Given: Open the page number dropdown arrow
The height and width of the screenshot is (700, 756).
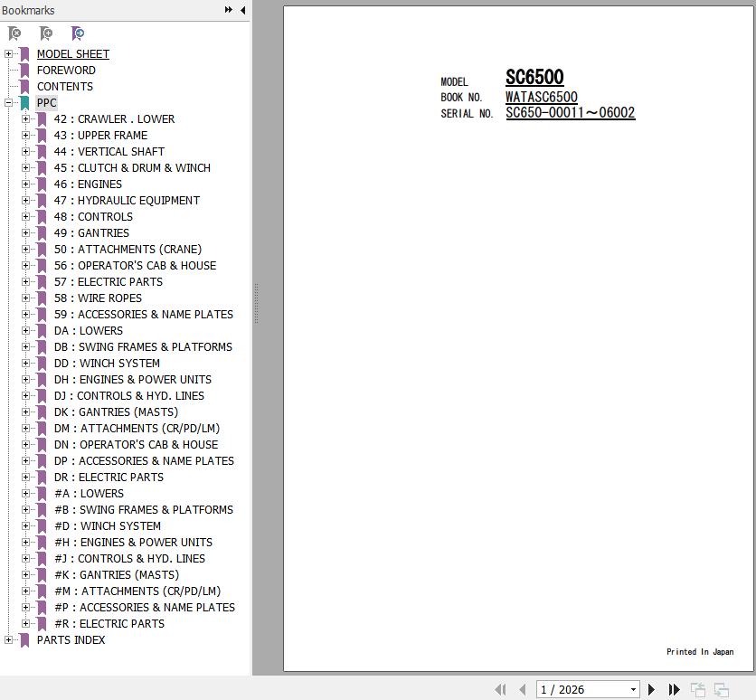Looking at the screenshot, I should [634, 689].
